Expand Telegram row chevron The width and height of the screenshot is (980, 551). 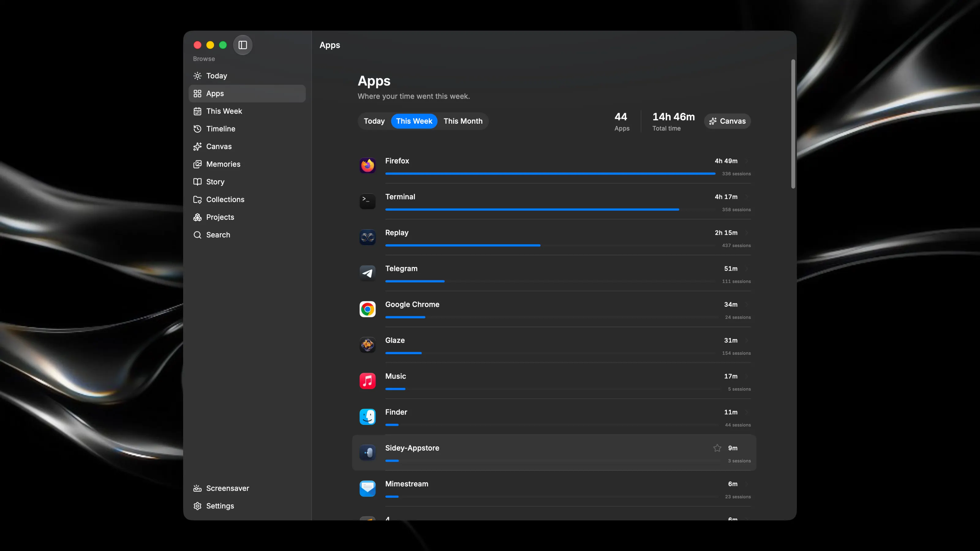pyautogui.click(x=746, y=269)
